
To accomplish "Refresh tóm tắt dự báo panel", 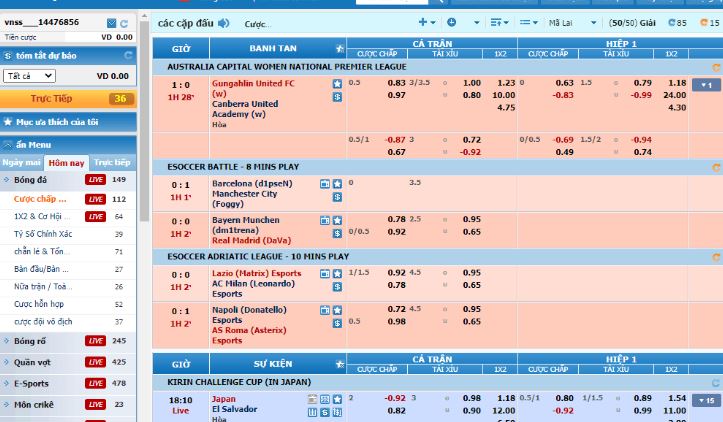I will coord(128,55).
